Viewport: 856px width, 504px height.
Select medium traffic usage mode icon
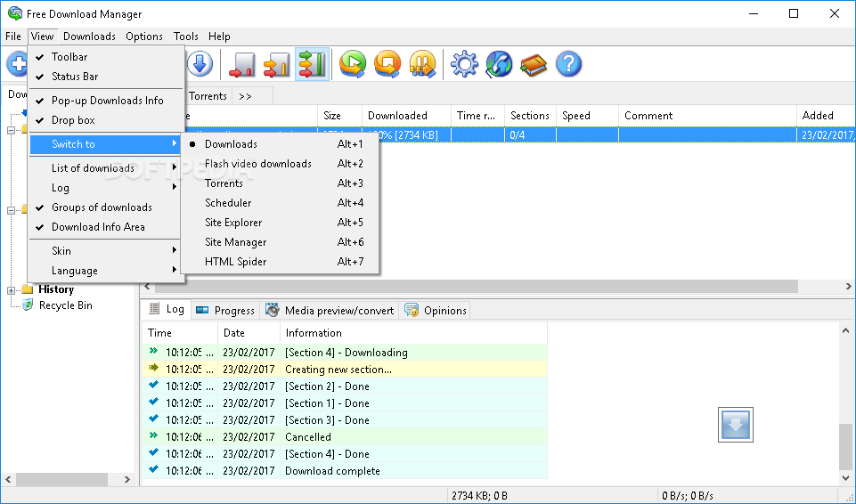click(x=277, y=64)
